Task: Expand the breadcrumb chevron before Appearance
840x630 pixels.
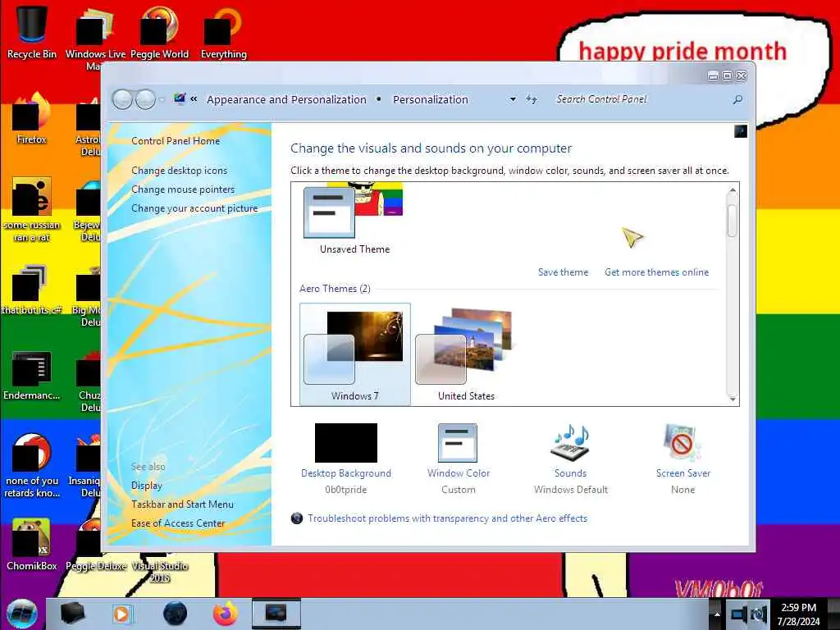Action: (194, 99)
